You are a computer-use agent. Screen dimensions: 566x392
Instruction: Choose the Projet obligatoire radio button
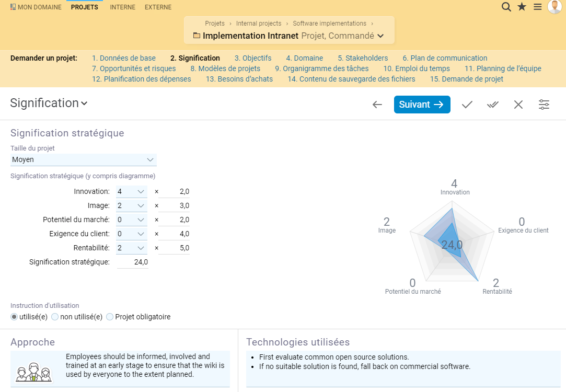pyautogui.click(x=110, y=317)
